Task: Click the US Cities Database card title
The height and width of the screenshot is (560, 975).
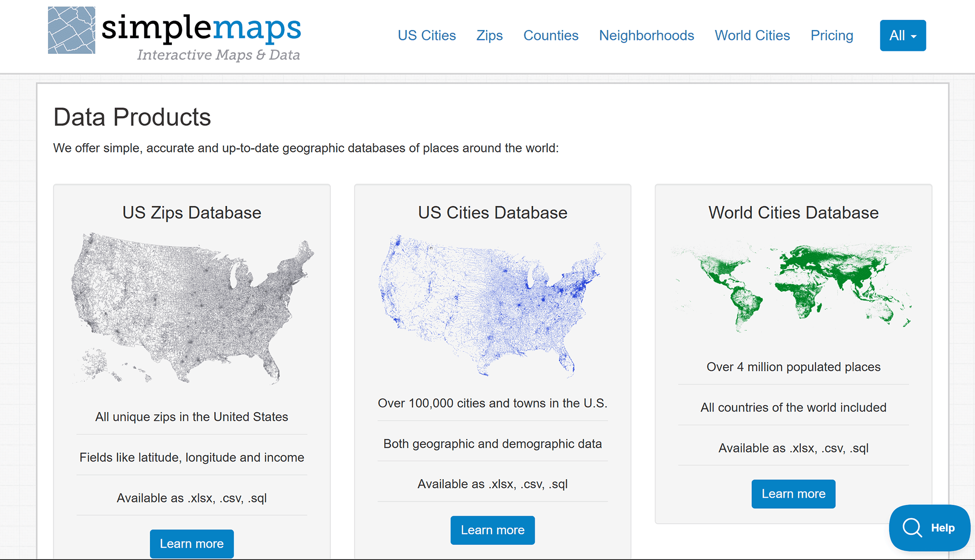Action: 492,213
